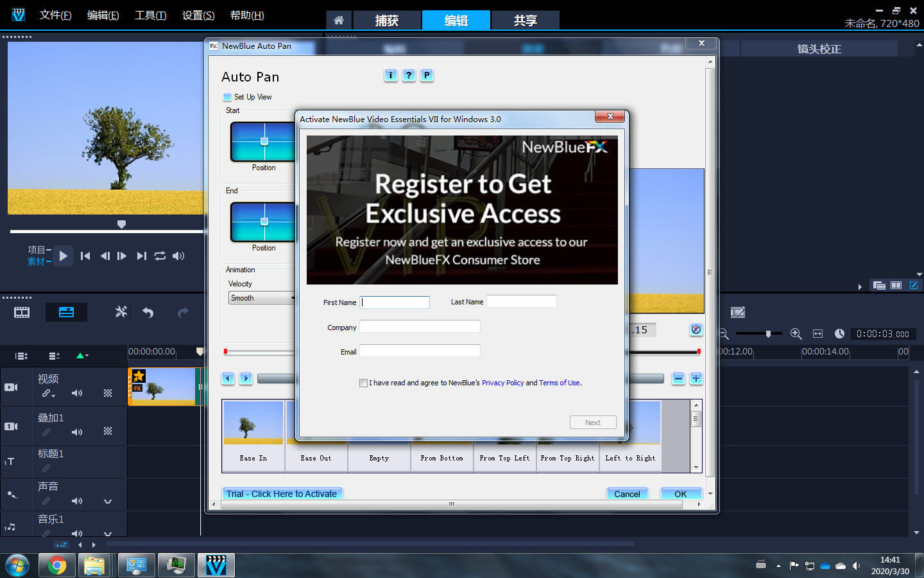Toggle 视频 track transparency checker icon
This screenshot has height=578, width=924.
(108, 393)
